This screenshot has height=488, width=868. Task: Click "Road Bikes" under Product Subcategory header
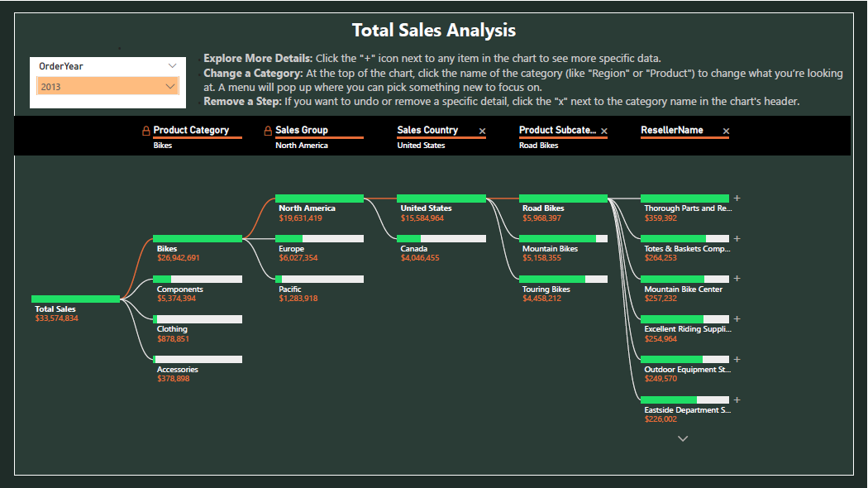click(x=539, y=145)
